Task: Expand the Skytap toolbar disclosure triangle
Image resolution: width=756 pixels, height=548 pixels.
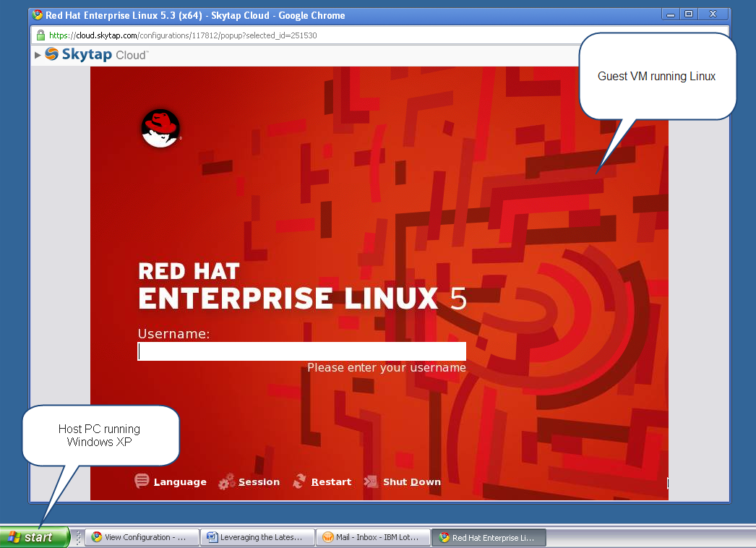Action: [38, 54]
